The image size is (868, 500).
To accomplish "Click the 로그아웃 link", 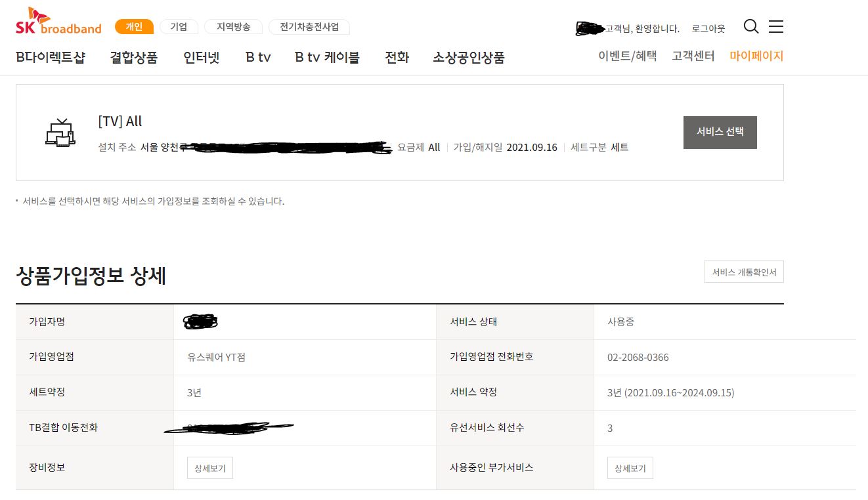I will point(708,29).
